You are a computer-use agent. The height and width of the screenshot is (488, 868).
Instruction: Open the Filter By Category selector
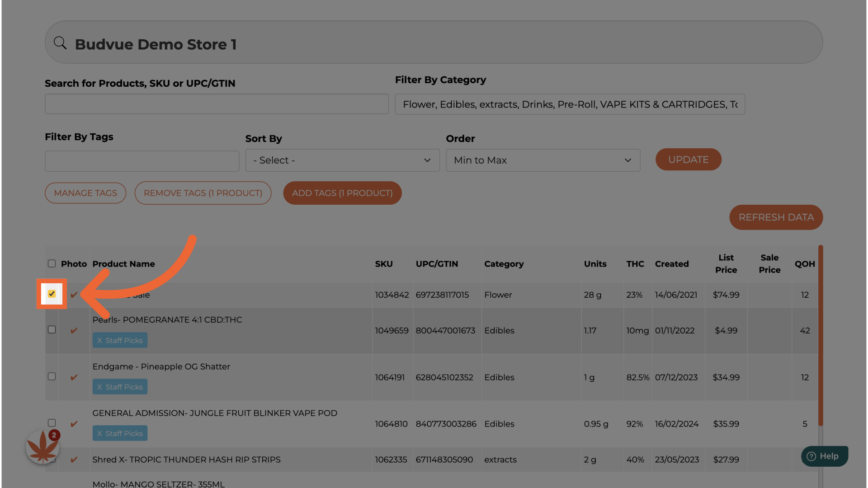[x=570, y=104]
